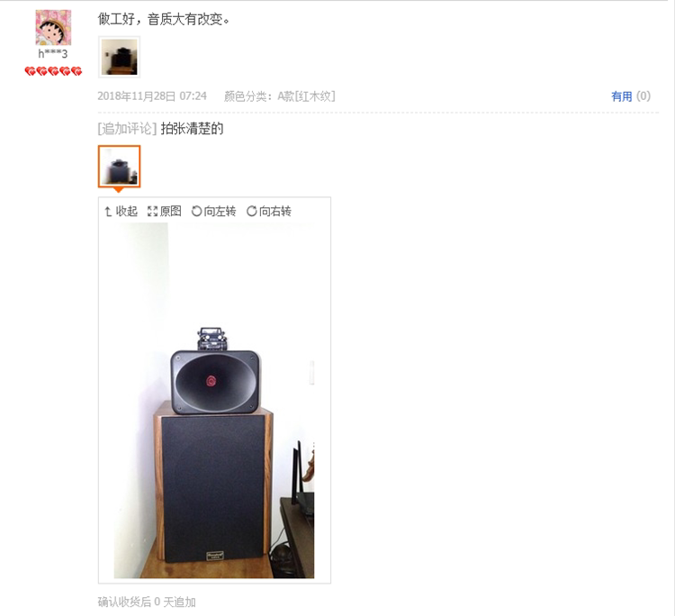Click the enlarged speaker photo
The image size is (675, 616).
coord(214,401)
